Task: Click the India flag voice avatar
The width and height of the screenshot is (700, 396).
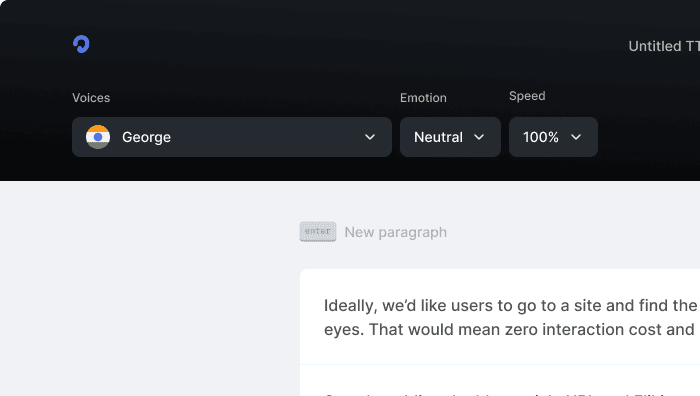Action: point(98,137)
